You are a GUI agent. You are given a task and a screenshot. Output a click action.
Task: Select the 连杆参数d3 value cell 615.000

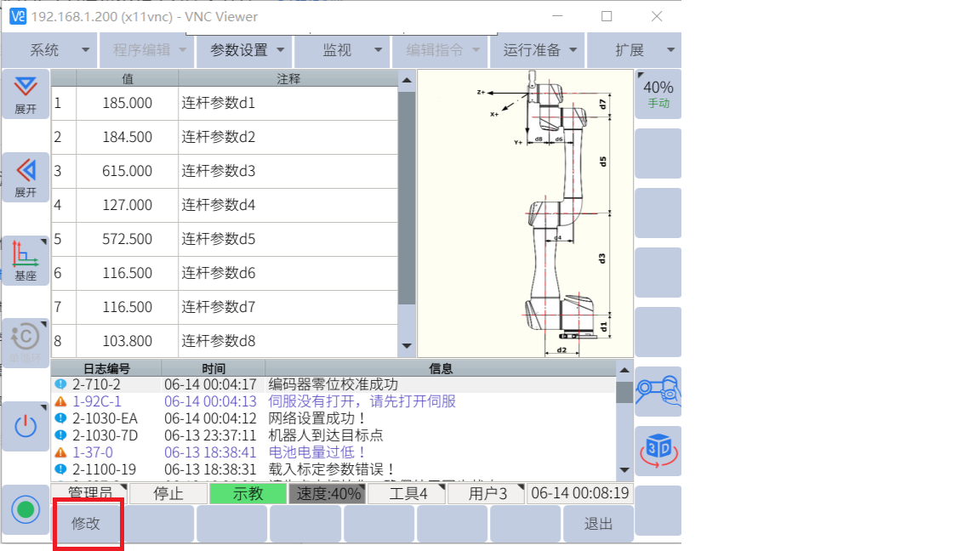click(127, 171)
